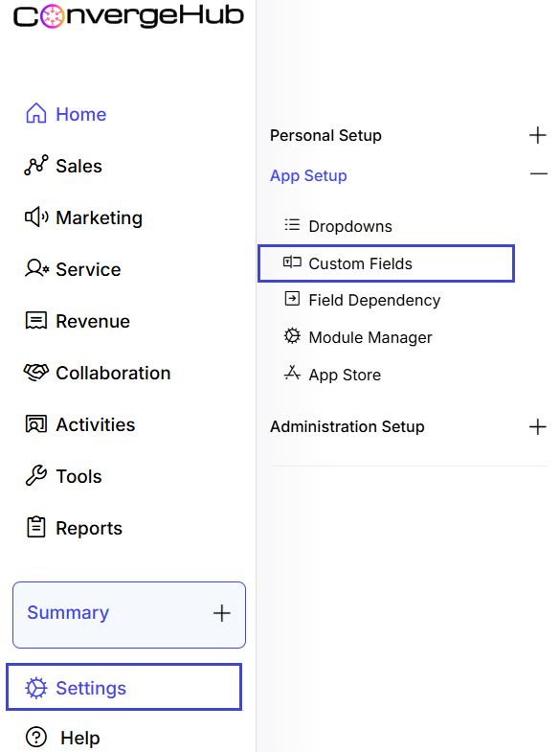
Task: Click the Settings gear icon
Action: 36,688
